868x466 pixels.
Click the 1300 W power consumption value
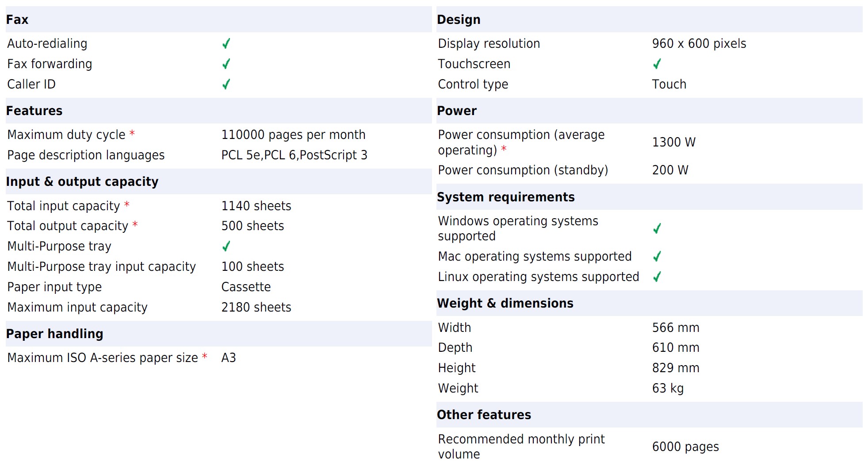[673, 142]
